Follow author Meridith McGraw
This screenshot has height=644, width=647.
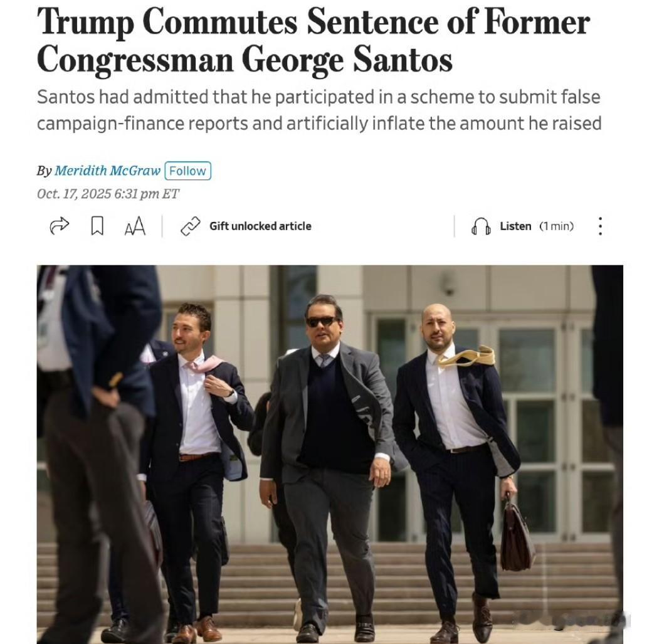187,171
